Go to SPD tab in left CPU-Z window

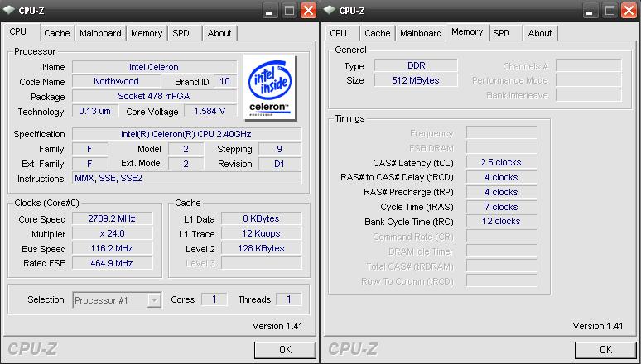(x=181, y=33)
